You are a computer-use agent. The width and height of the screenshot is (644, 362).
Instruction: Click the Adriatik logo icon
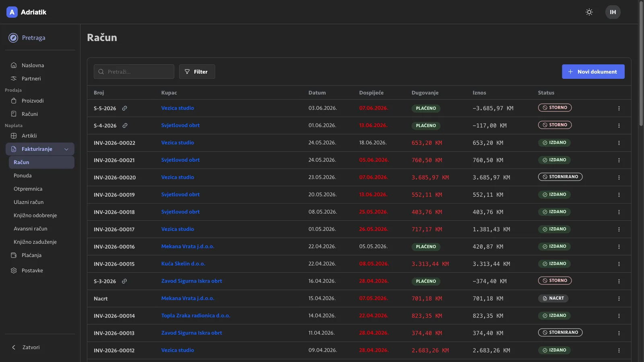click(x=12, y=12)
